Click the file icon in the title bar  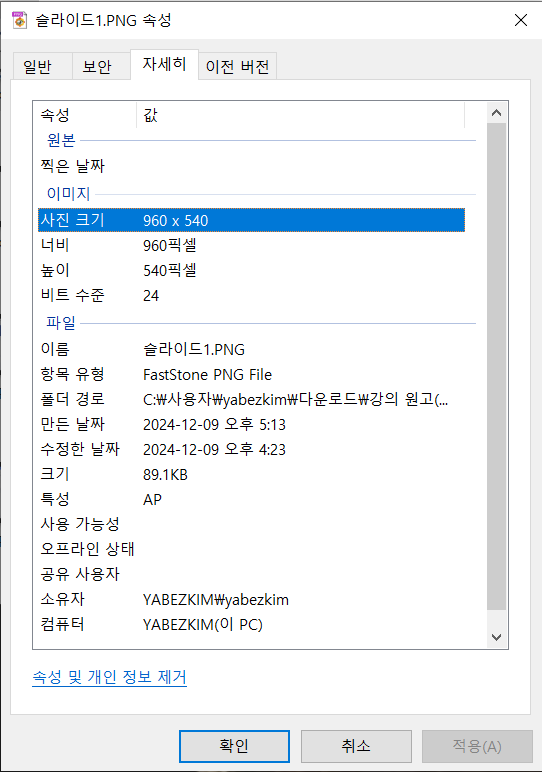click(x=19, y=20)
